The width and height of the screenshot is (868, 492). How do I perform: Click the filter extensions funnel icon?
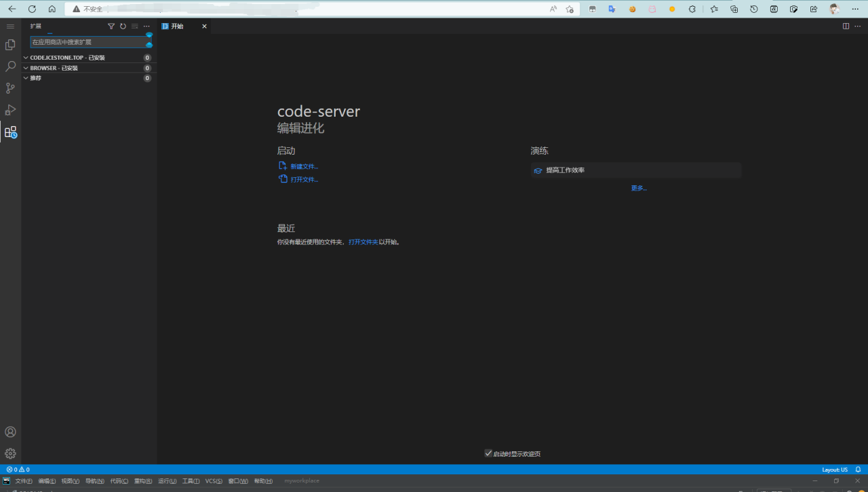(x=111, y=26)
